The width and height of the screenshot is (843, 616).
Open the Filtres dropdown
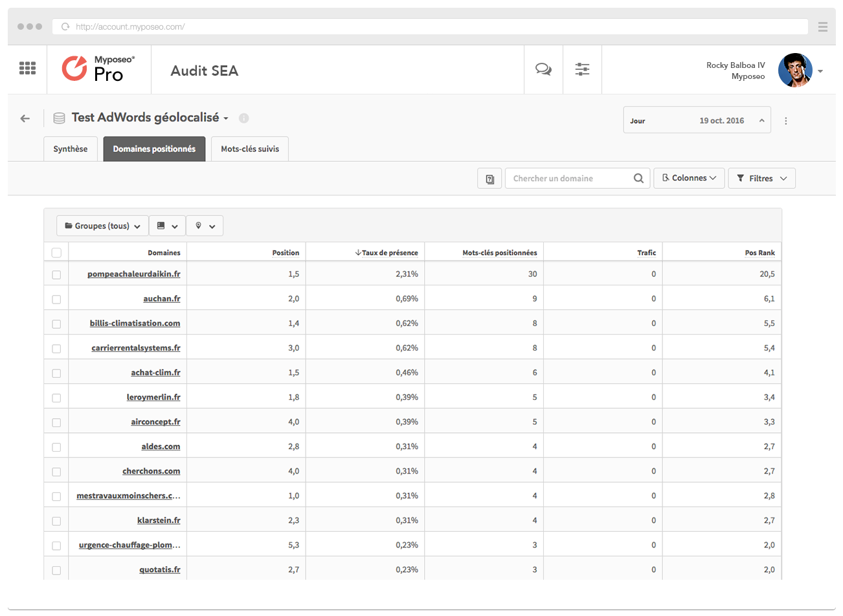(x=761, y=179)
